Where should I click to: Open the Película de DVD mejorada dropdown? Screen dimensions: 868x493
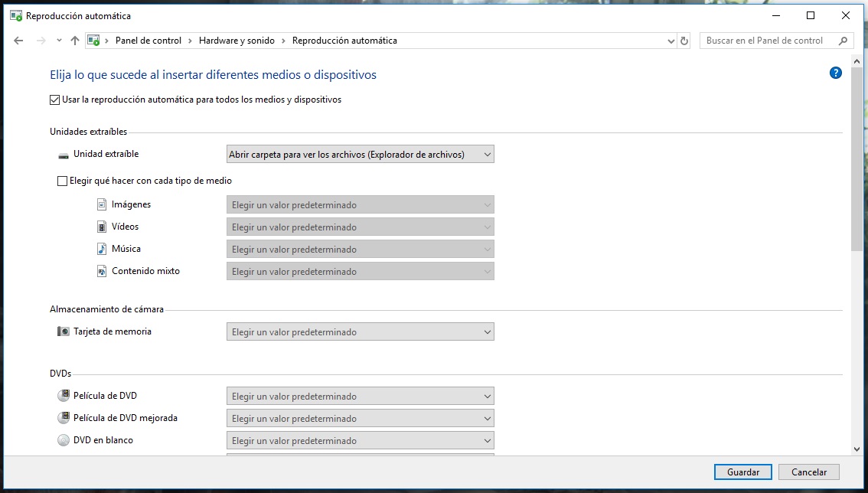(360, 419)
